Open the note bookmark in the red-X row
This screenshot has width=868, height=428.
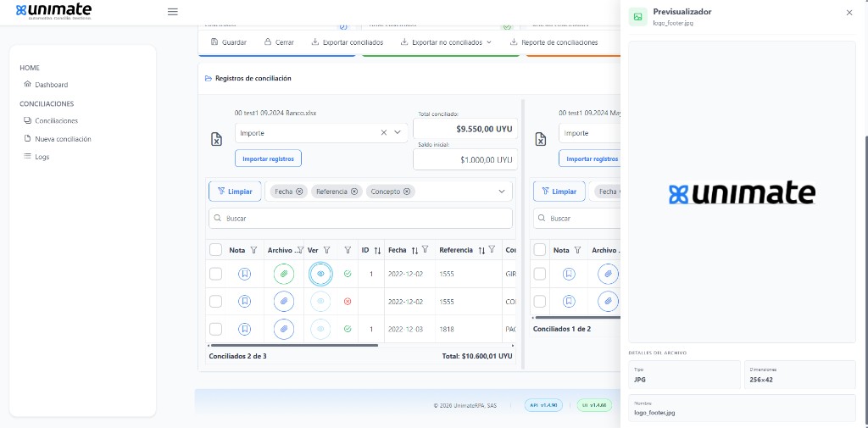click(245, 301)
